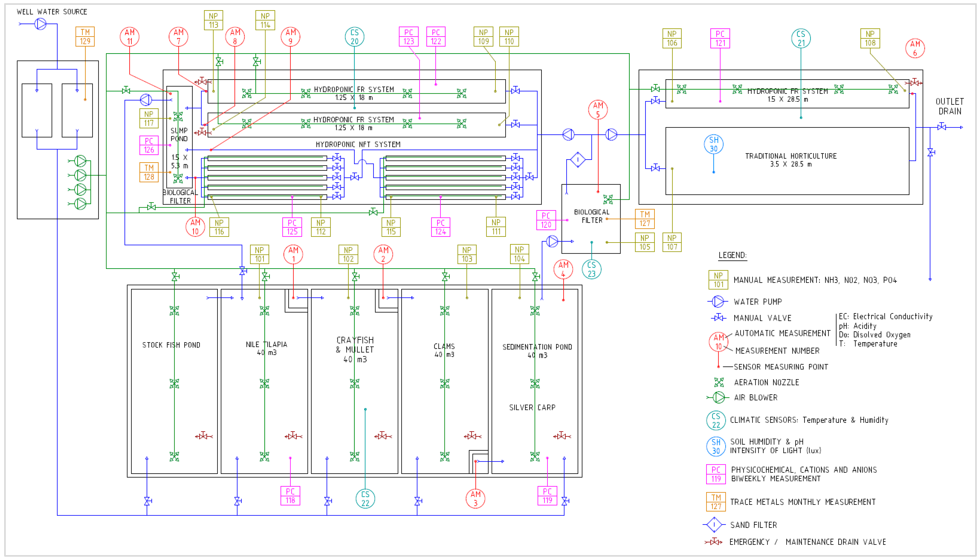Select the PC 120 tag beside biological filter
Image resolution: width=980 pixels, height=559 pixels.
click(546, 220)
